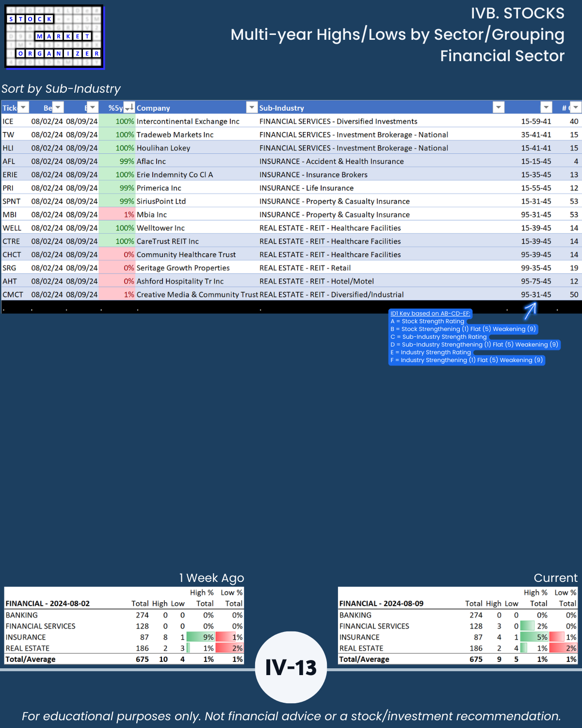Click company Primerica Inc
This screenshot has height=728, width=582.
click(x=159, y=188)
